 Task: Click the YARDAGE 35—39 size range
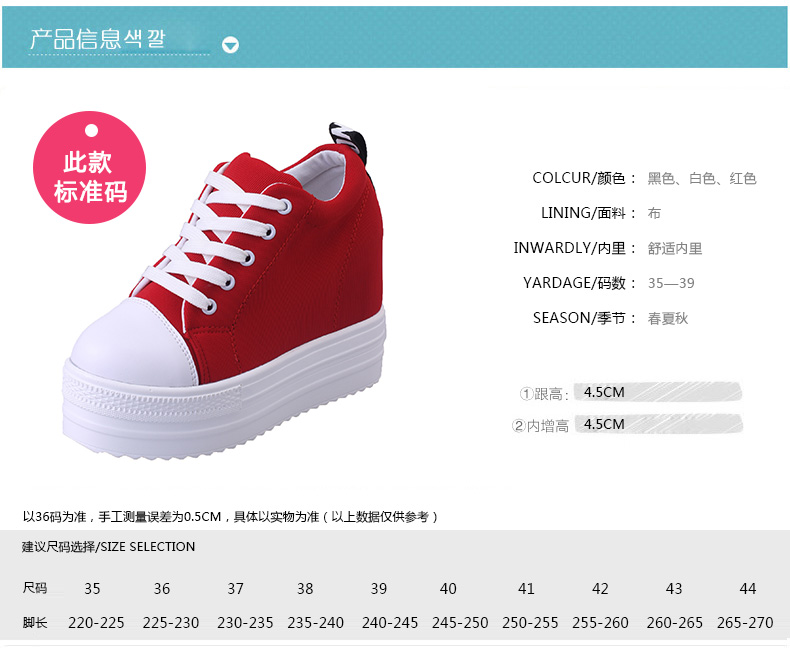tap(671, 283)
